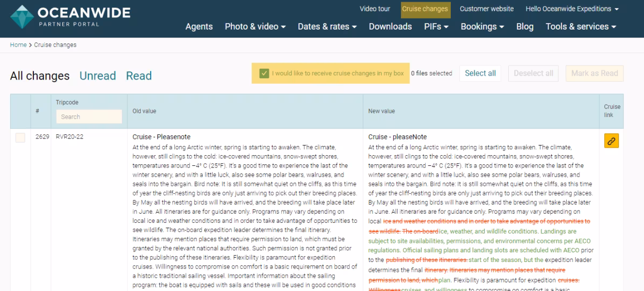Open Hello Oceanwide Expeditions user menu

click(x=572, y=9)
